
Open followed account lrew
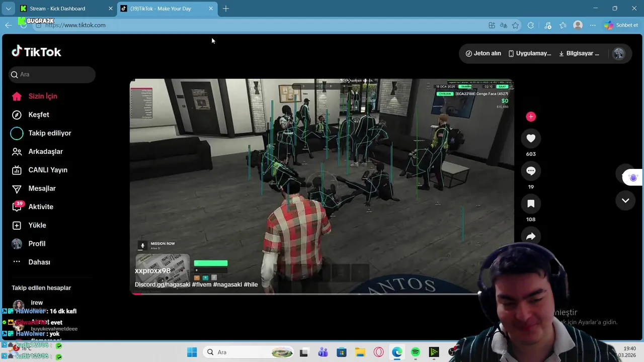coord(37,303)
